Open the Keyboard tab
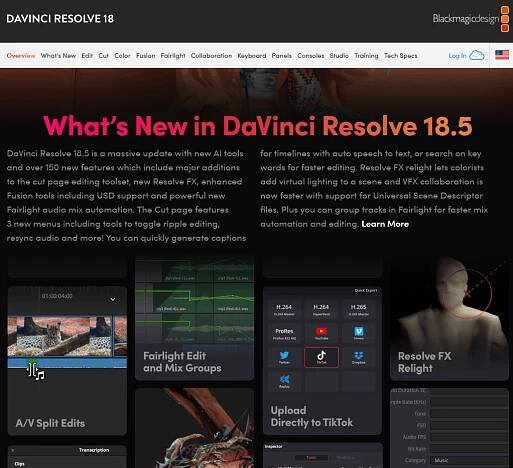Viewport: 513px width, 468px height. coord(252,56)
